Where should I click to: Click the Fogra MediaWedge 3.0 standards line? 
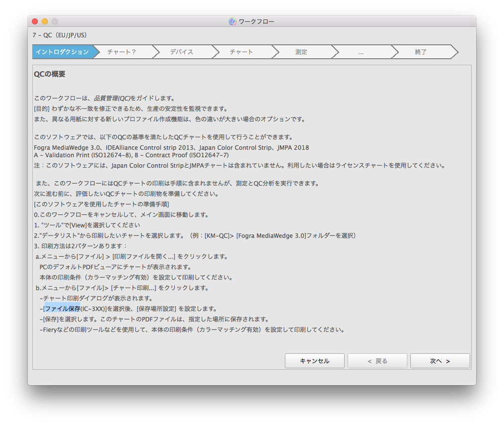coord(171,147)
